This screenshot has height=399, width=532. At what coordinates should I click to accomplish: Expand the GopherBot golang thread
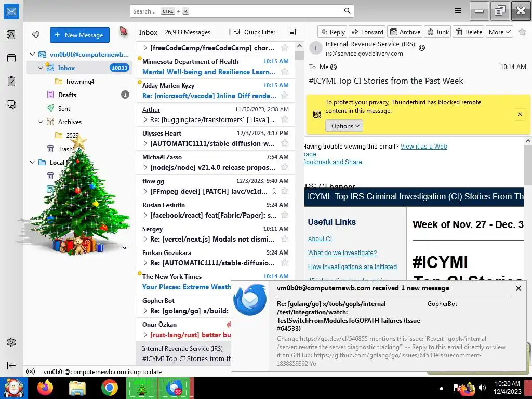coord(145,311)
